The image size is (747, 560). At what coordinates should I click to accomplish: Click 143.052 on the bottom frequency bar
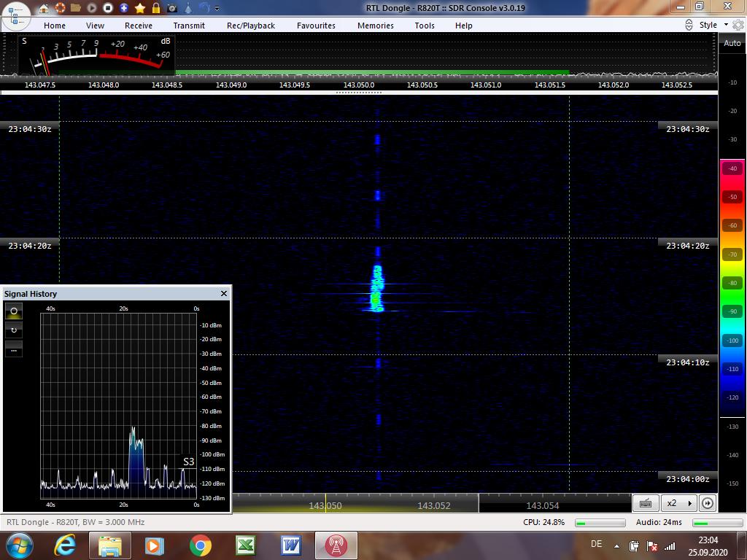coord(433,506)
